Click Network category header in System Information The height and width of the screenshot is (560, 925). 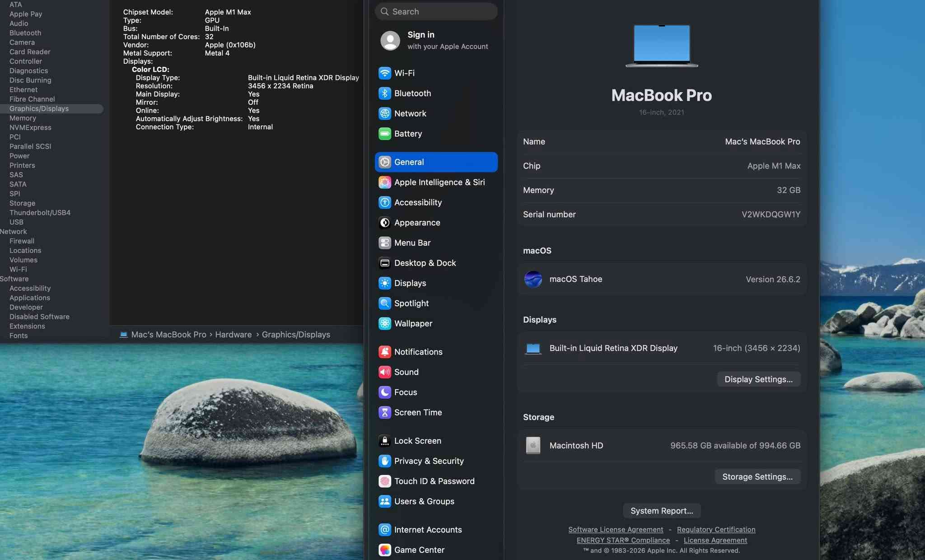coord(14,231)
